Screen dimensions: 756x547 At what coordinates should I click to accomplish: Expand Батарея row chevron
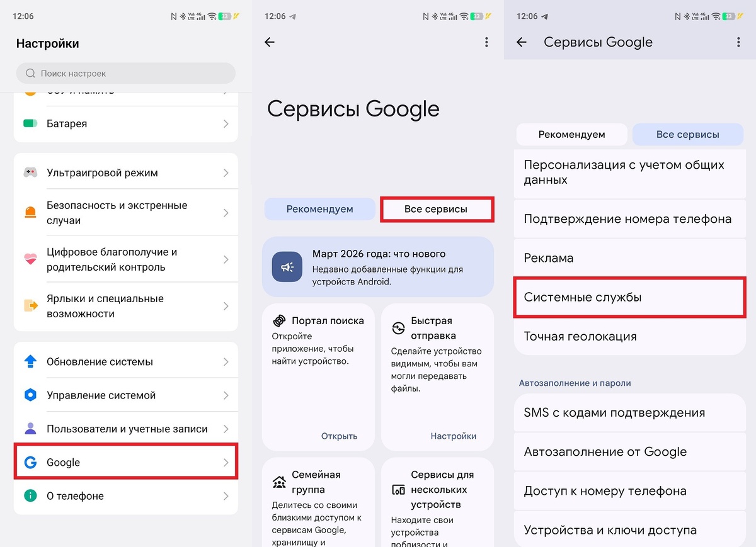click(x=226, y=124)
